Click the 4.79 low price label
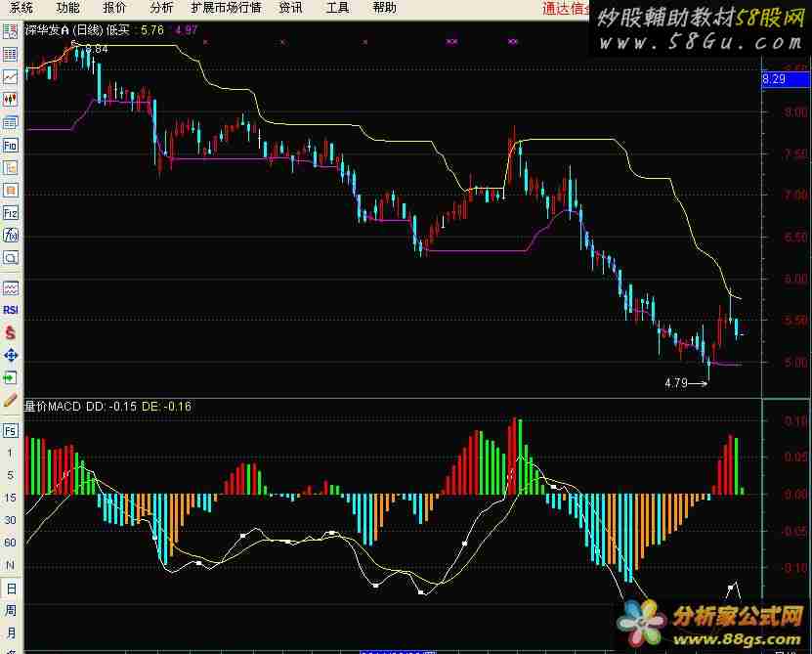This screenshot has height=654, width=812. click(676, 383)
